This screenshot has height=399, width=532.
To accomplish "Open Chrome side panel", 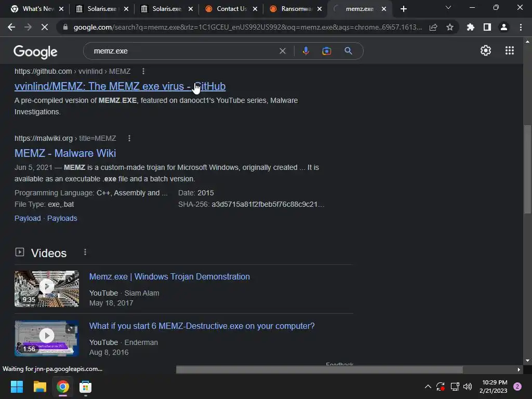I will click(x=487, y=27).
